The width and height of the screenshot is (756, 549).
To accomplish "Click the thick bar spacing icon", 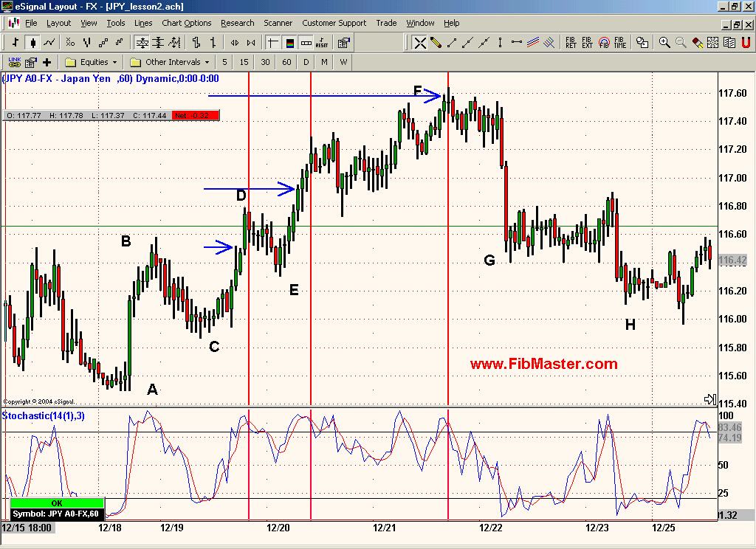I will coord(196,43).
